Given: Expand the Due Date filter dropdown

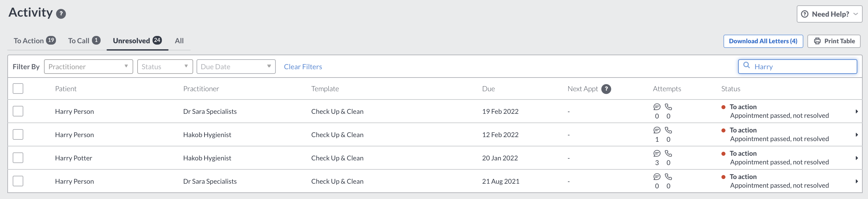Looking at the screenshot, I should [236, 67].
